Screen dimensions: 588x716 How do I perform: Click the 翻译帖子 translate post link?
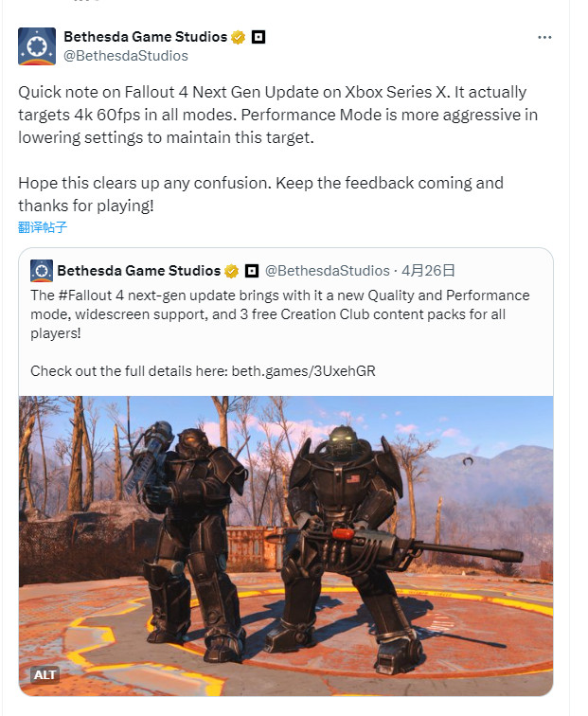43,227
